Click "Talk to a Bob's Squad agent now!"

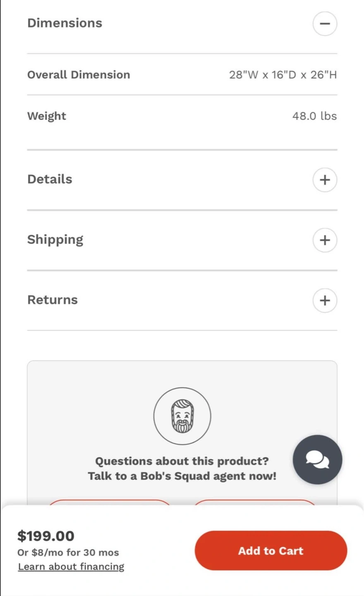[x=182, y=476]
